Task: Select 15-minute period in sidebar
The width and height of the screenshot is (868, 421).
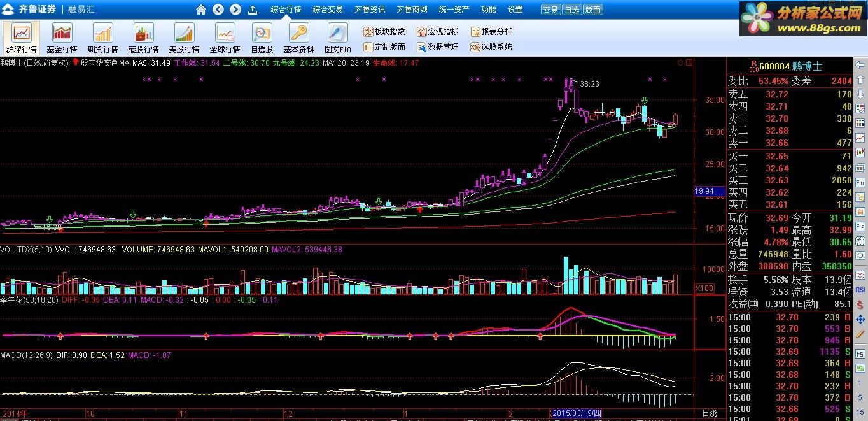Action: (x=860, y=411)
